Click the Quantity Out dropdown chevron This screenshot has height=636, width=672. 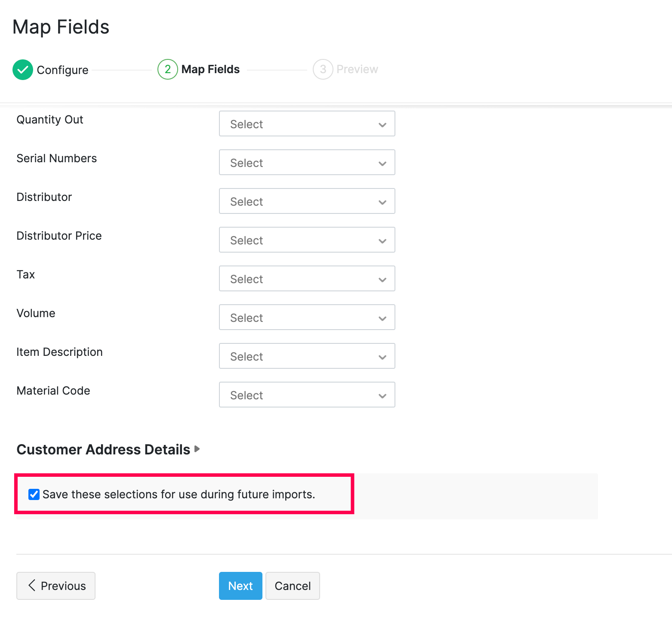[382, 125]
